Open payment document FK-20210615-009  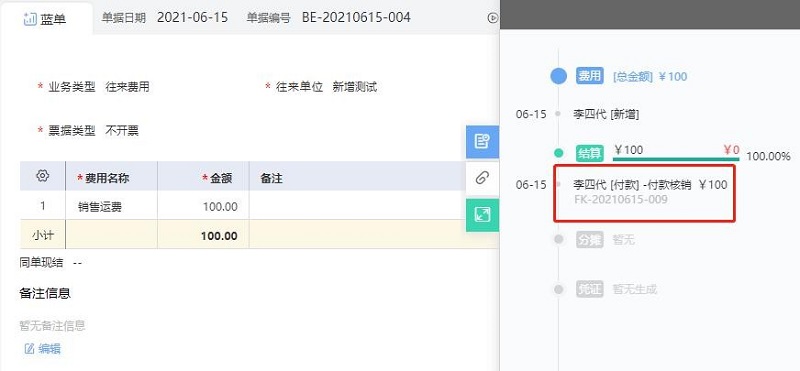click(620, 200)
